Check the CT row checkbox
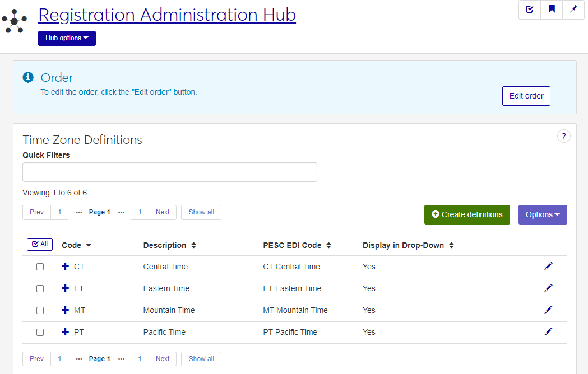This screenshot has width=588, height=374. pos(40,267)
